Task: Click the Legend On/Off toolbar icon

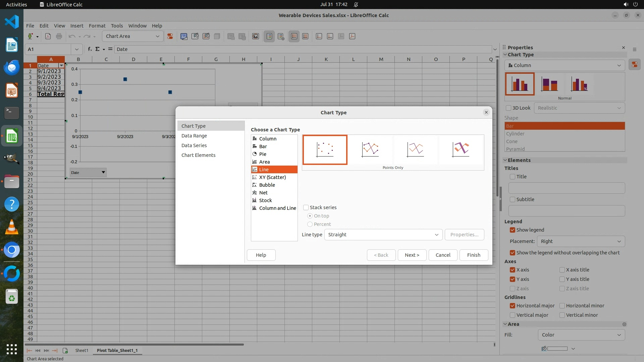Action: tap(269, 36)
